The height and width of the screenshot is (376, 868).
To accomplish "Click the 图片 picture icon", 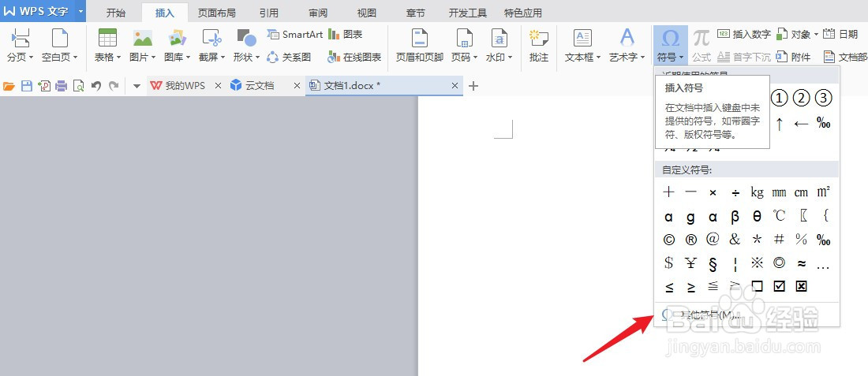I will click(142, 38).
